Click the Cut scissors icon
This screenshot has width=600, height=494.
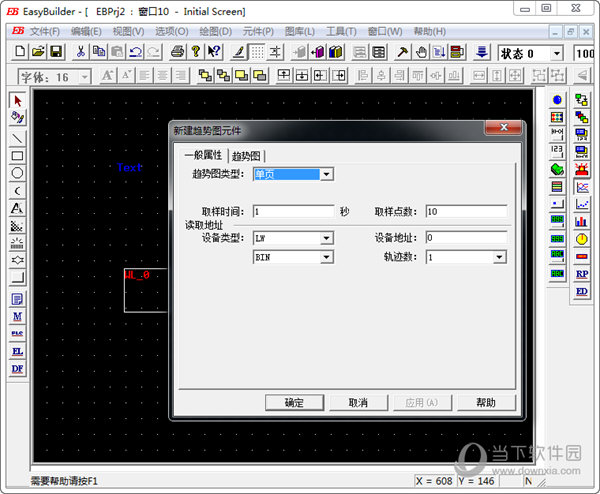[x=81, y=52]
